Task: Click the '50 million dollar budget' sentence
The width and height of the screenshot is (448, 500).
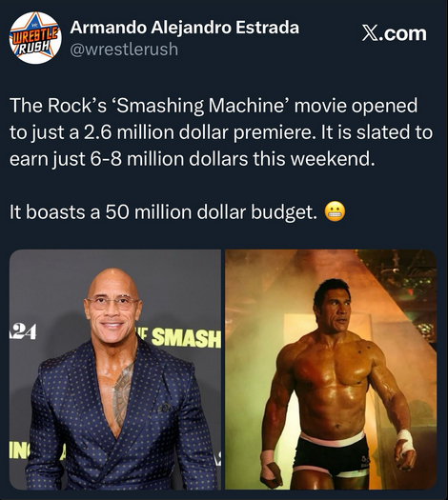Action: coord(163,212)
